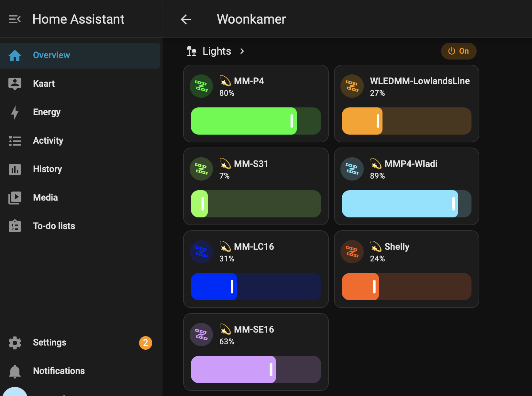532x396 pixels.
Task: Click the 27% brightness value of WLEDMM-LowlandsLine
Action: click(x=377, y=93)
